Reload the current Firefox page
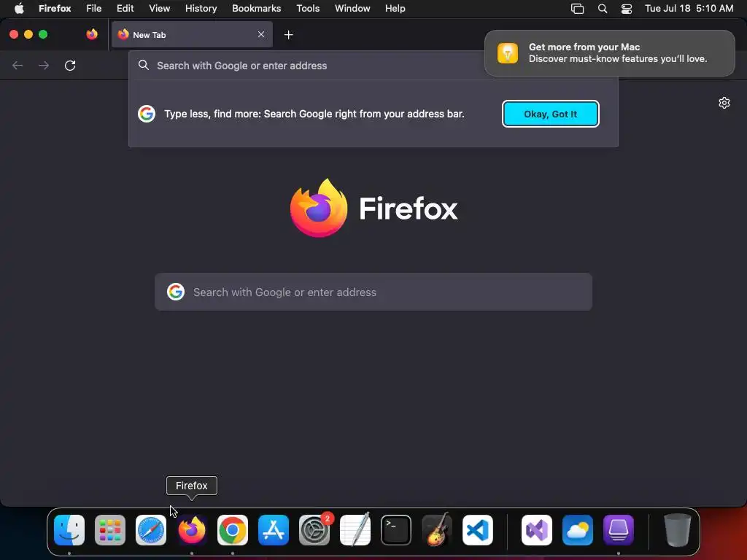The image size is (747, 560). point(70,65)
